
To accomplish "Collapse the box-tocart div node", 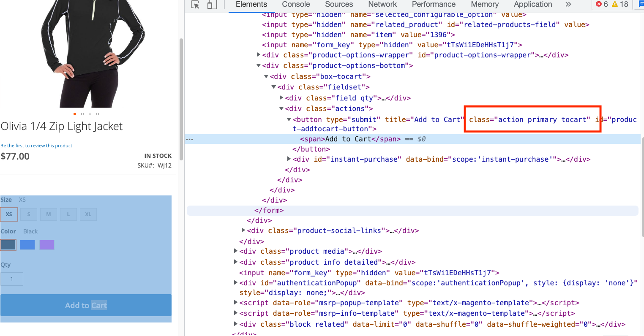I will point(266,76).
